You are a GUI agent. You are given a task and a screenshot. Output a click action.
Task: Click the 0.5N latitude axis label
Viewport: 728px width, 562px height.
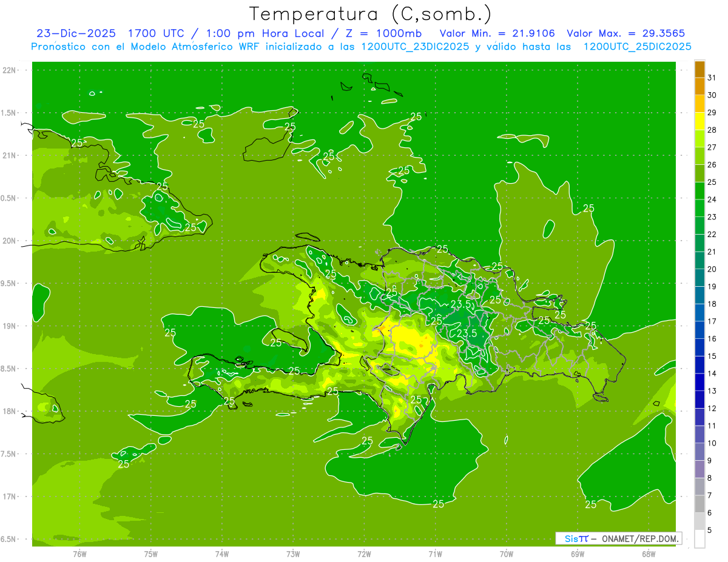coord(8,198)
